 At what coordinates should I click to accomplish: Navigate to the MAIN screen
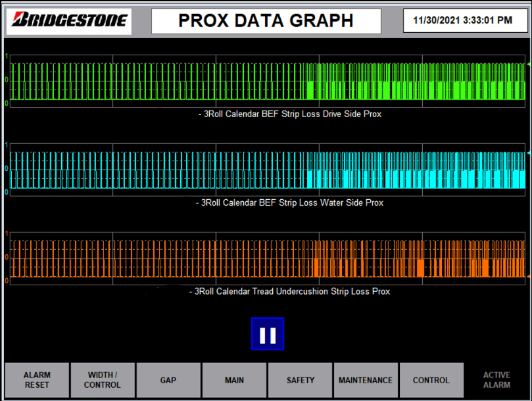click(234, 380)
